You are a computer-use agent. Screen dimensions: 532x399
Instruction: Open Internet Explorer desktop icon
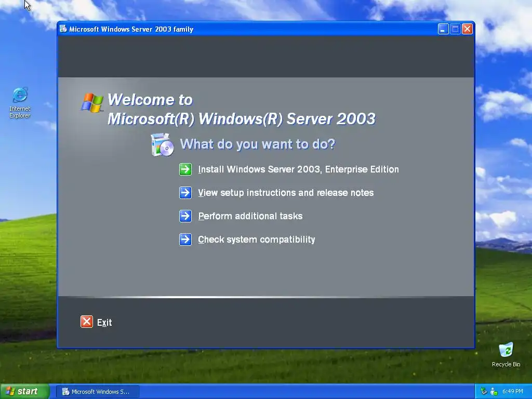point(20,102)
